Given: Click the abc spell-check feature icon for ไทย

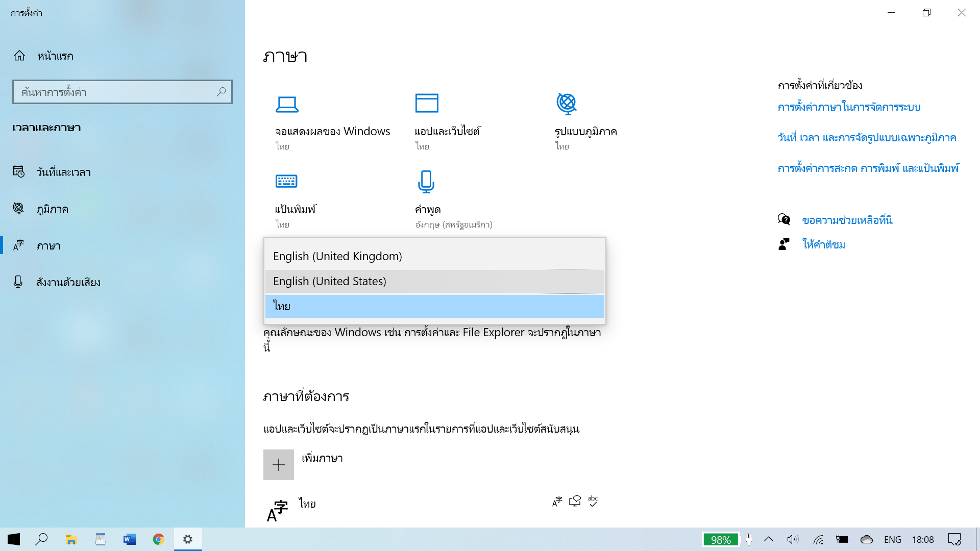Looking at the screenshot, I should coord(593,501).
